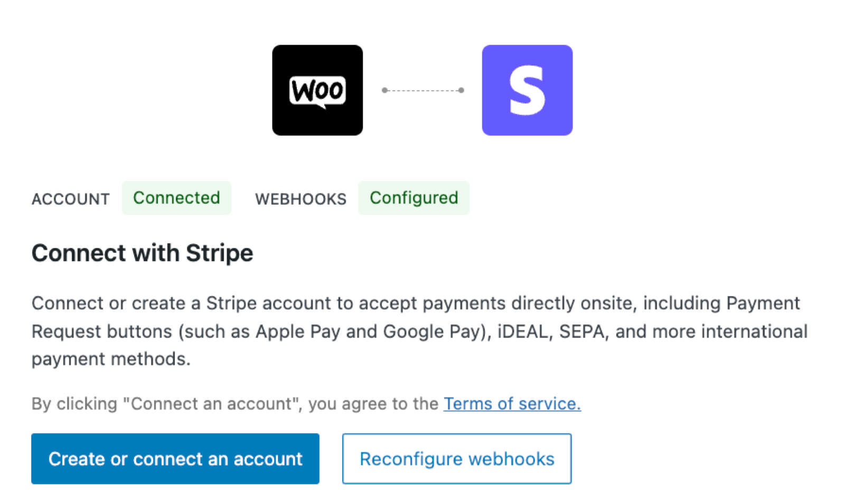
Task: Select the WEBHOOKS section label
Action: 301,199
